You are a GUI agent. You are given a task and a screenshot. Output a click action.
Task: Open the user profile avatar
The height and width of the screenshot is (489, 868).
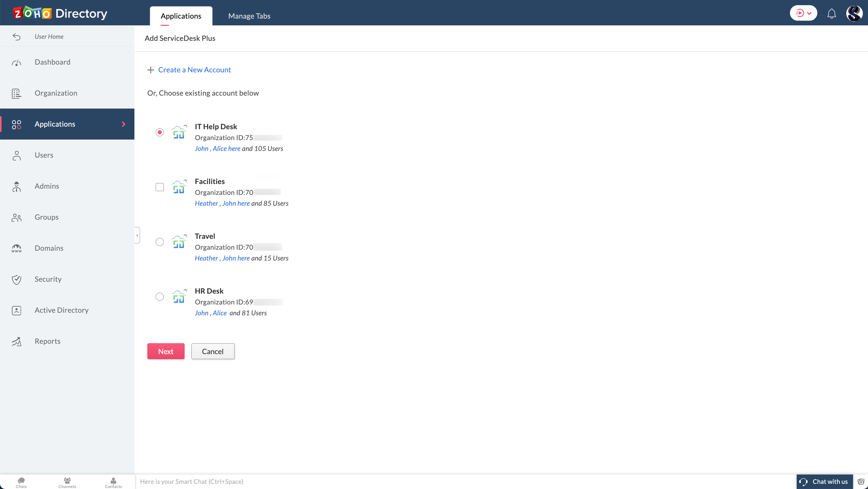pyautogui.click(x=854, y=13)
